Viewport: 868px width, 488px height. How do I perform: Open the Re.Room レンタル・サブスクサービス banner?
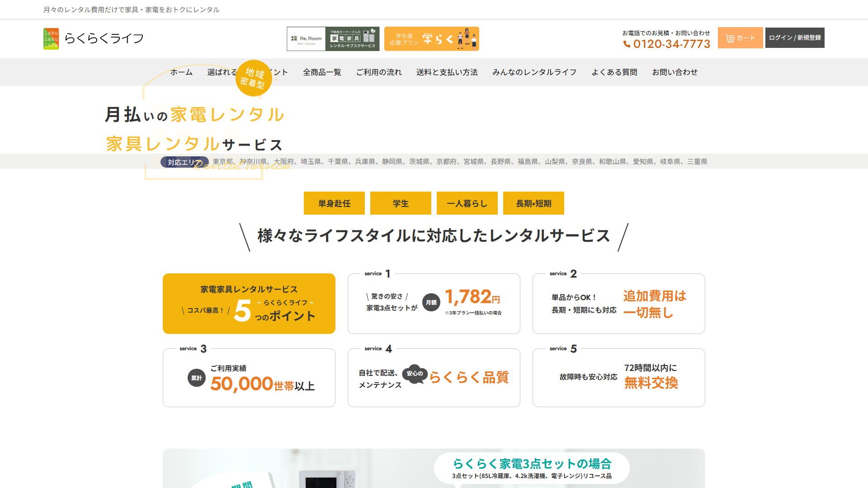click(333, 39)
